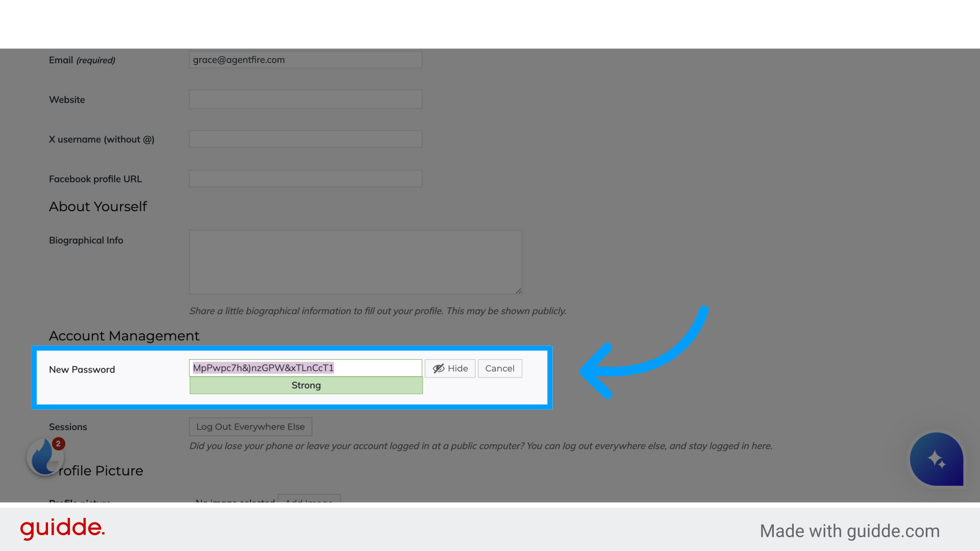
Task: Select the highlighted generated password text
Action: (263, 367)
